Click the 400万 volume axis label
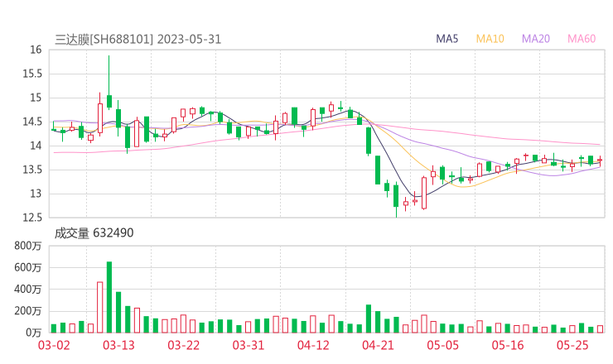The width and height of the screenshot is (613, 364). click(x=28, y=290)
